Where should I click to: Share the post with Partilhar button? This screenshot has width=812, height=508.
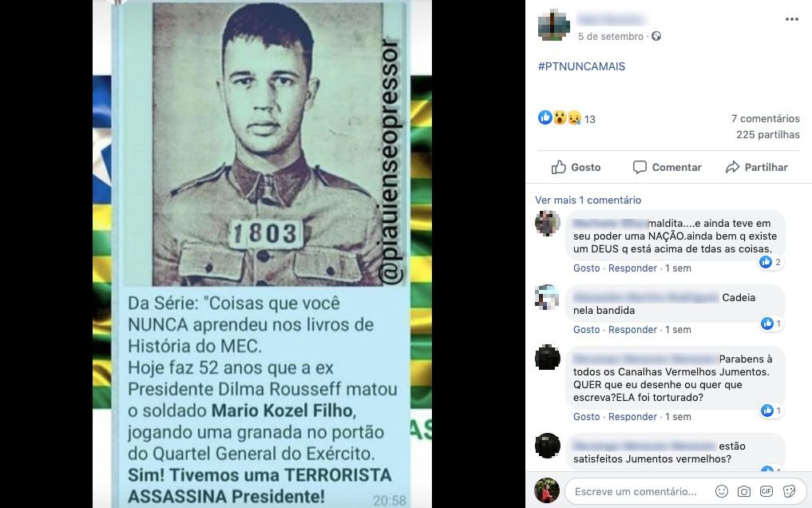pos(757,167)
